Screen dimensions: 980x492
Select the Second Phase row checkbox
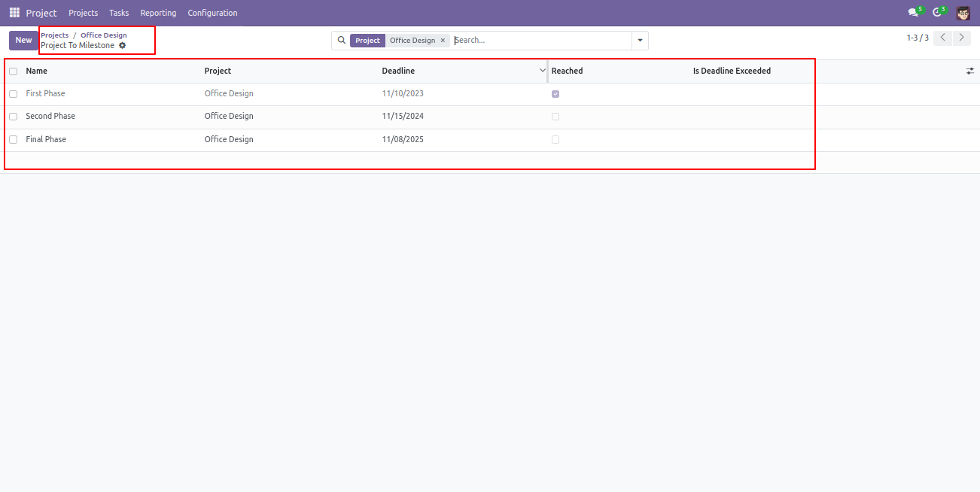[x=13, y=117]
